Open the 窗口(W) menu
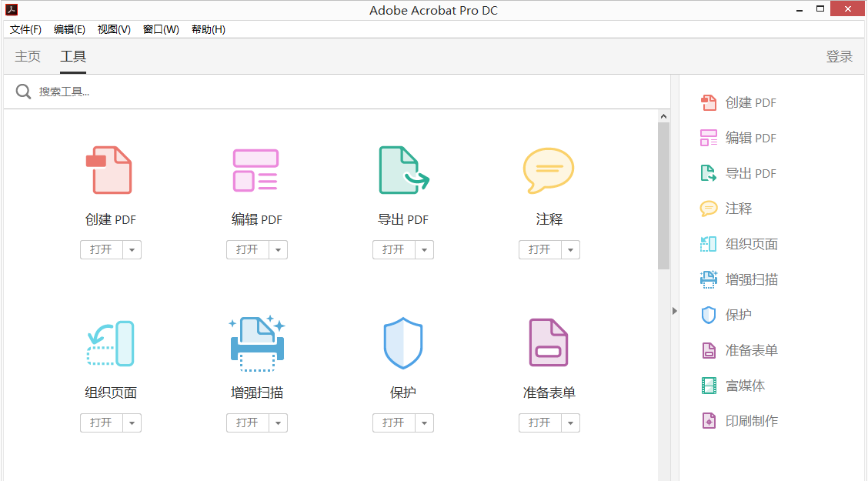 tap(161, 29)
